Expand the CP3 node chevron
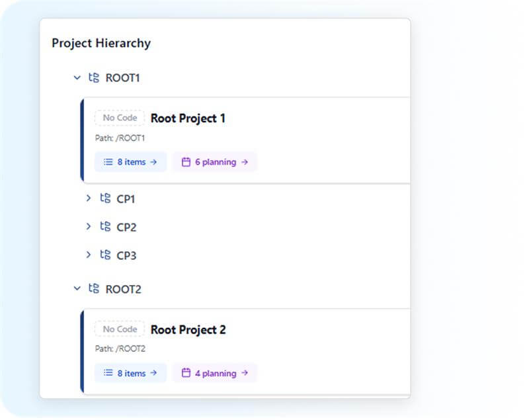The height and width of the screenshot is (420, 529). coord(88,255)
